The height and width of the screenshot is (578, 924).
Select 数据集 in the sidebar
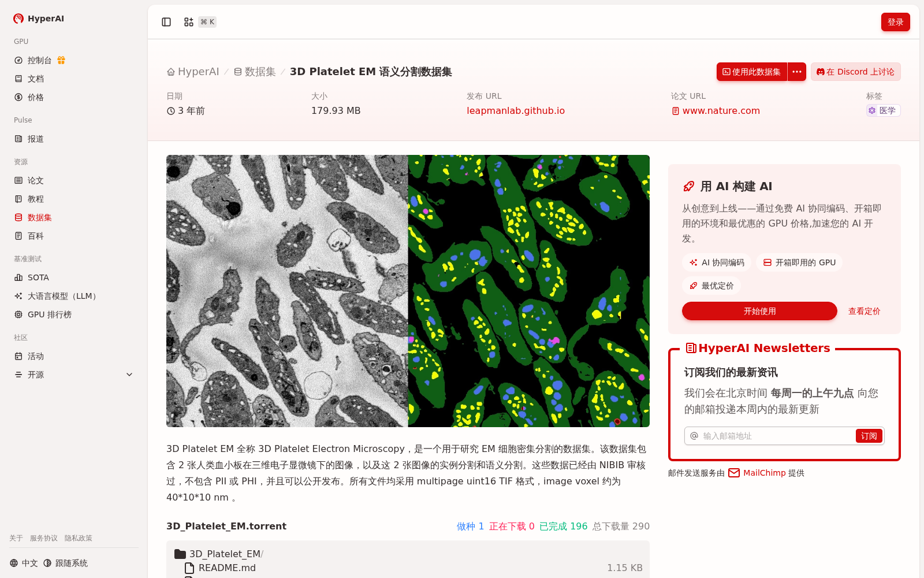coord(33,217)
